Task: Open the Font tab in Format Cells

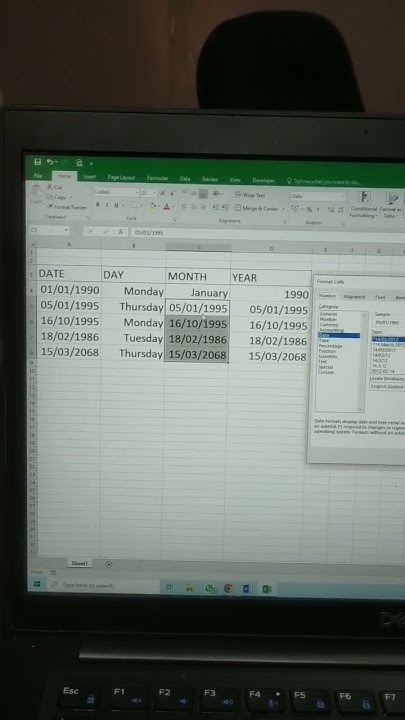Action: click(380, 298)
